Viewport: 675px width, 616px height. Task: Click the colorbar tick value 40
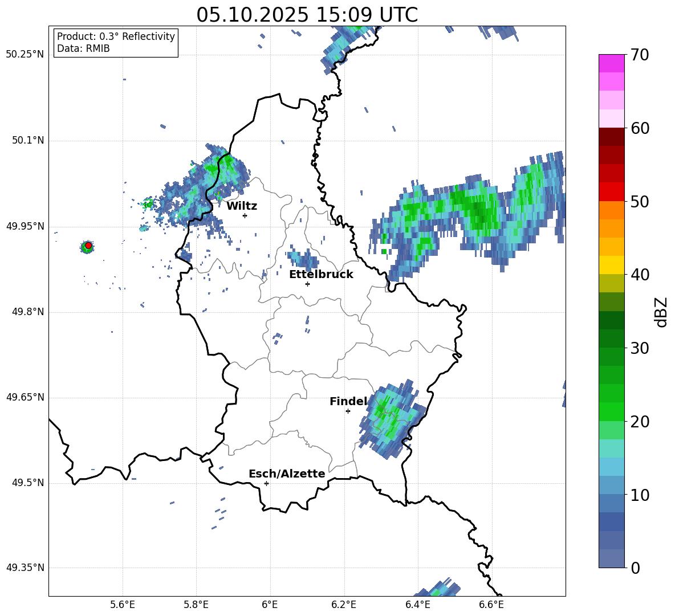640,275
